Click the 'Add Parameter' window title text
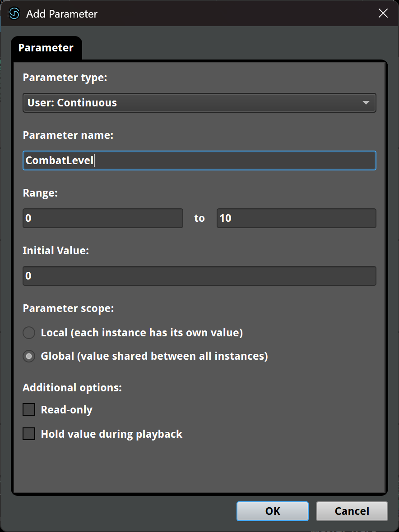This screenshot has width=399, height=532. 62,14
